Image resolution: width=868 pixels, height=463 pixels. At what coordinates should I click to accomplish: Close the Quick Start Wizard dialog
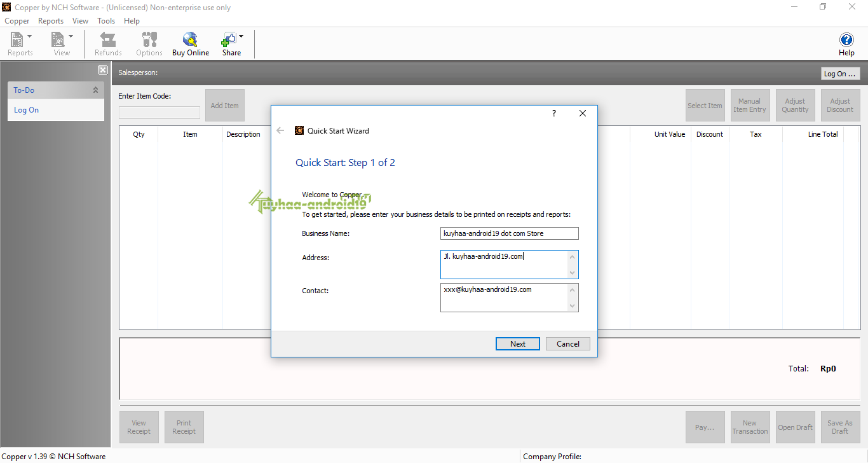(583, 113)
